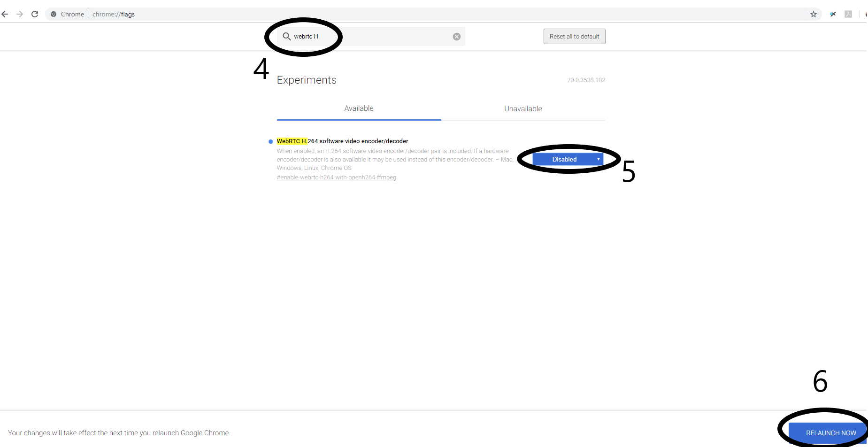The height and width of the screenshot is (447, 868).
Task: Click the blue dot beside WebRTC H.264
Action: click(270, 141)
